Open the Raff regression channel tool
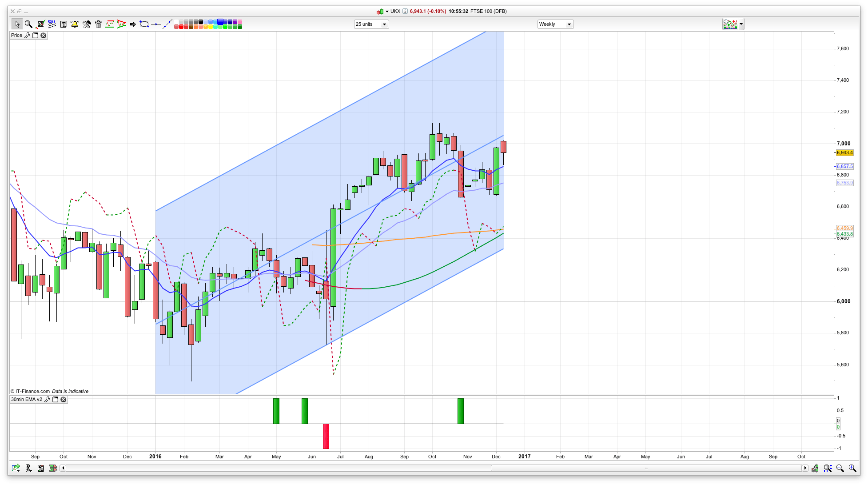The width and height of the screenshot is (868, 485). coord(52,24)
